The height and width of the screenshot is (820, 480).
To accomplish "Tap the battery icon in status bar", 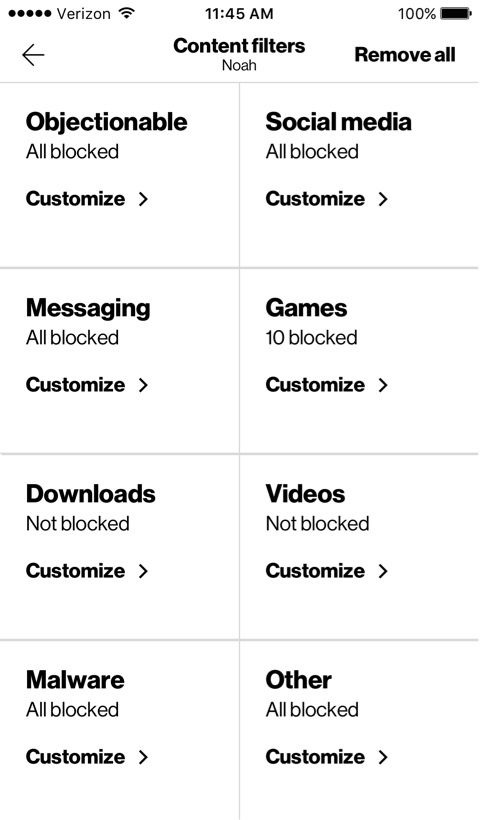I will (456, 14).
